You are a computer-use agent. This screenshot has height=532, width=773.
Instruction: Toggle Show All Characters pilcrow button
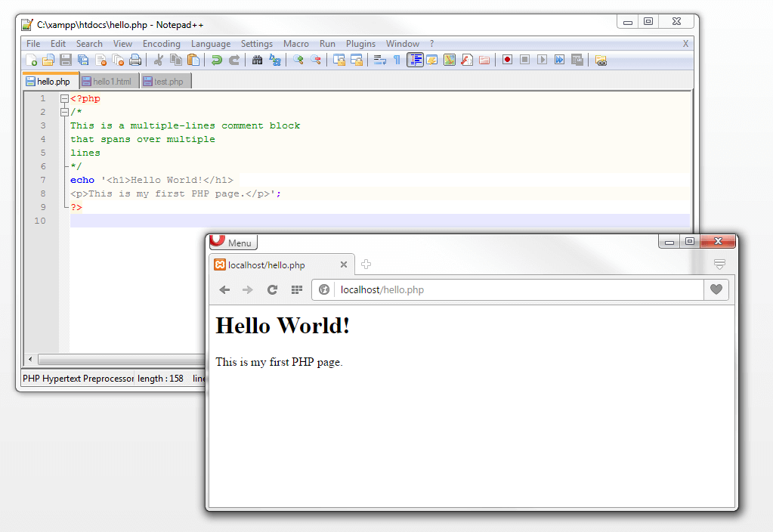point(397,60)
